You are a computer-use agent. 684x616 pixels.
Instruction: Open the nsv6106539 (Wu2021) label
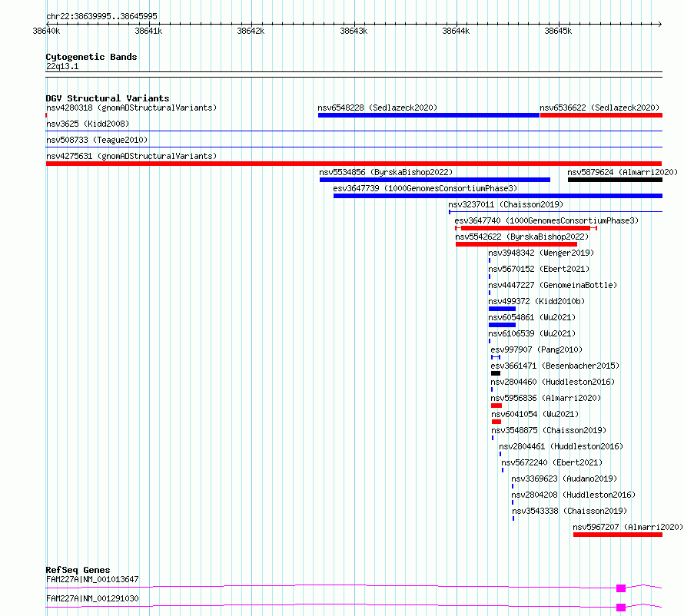tap(532, 333)
